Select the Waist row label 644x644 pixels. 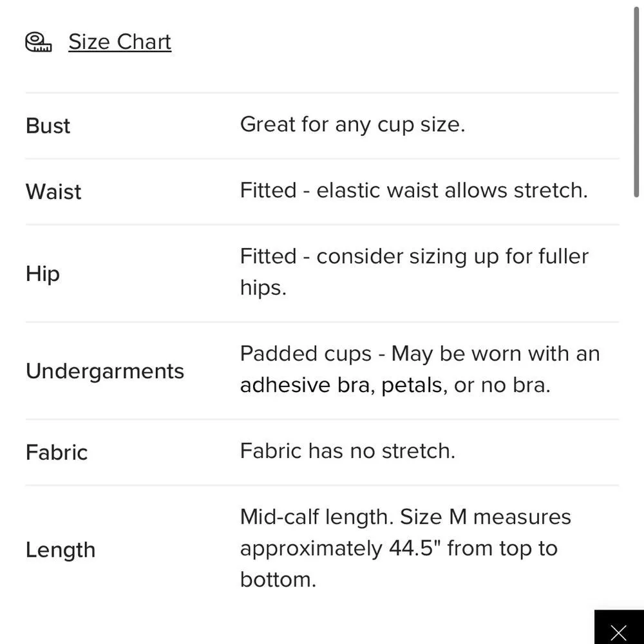click(x=53, y=192)
